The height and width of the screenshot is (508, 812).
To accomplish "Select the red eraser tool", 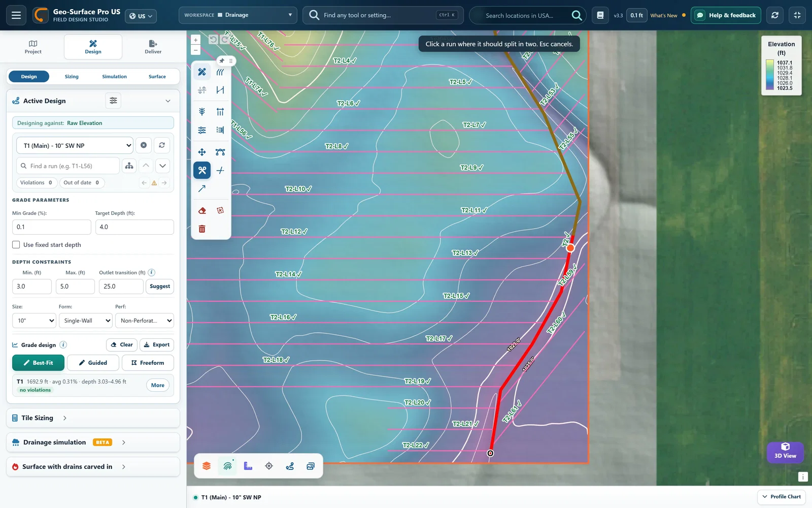I will 202,210.
